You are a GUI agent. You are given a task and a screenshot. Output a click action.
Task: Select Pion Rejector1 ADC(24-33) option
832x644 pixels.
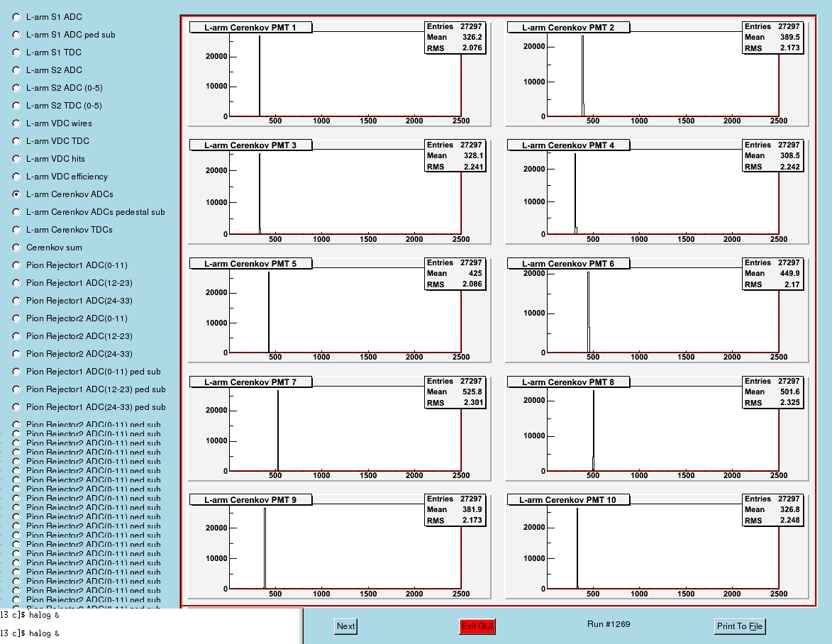tap(16, 301)
